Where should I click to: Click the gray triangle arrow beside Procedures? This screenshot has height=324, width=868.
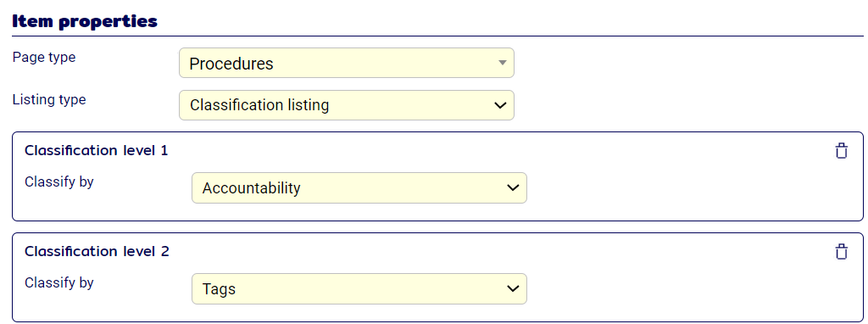click(x=502, y=63)
